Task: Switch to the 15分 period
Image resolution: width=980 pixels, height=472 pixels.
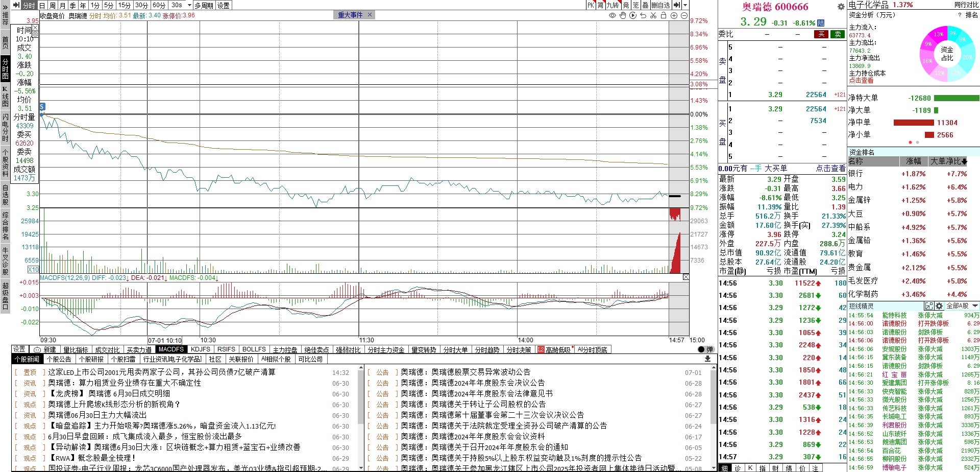Action: pyautogui.click(x=125, y=5)
